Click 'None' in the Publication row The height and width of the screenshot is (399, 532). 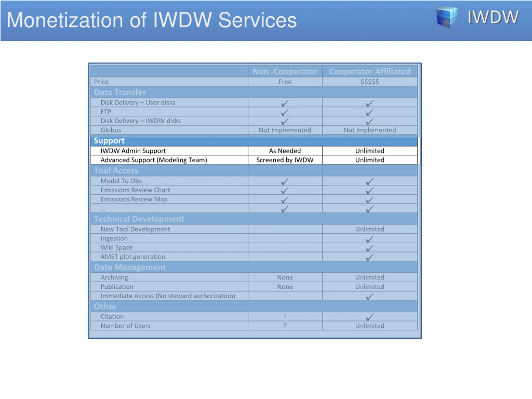click(x=285, y=287)
